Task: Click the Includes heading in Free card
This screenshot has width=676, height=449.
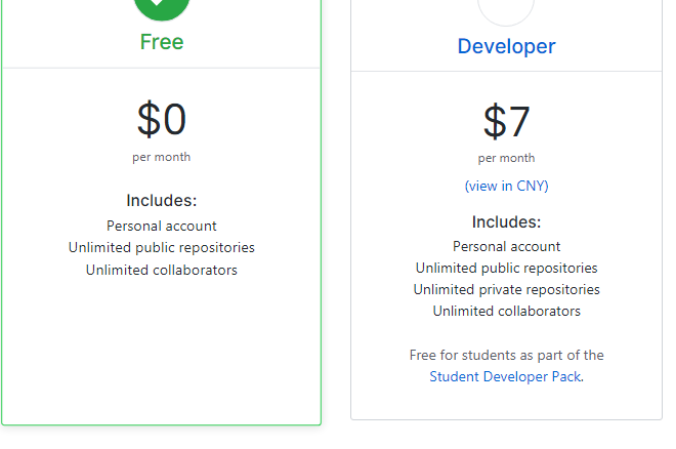Action: pyautogui.click(x=162, y=201)
